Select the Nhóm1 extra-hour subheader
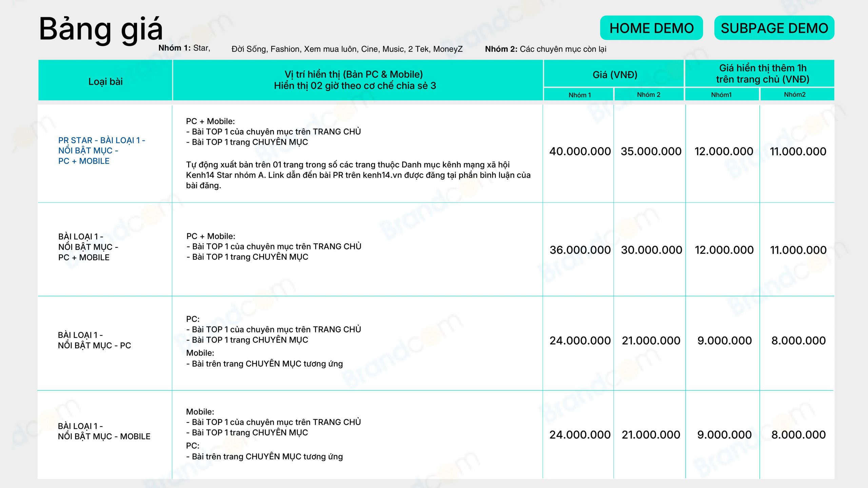 click(x=722, y=95)
